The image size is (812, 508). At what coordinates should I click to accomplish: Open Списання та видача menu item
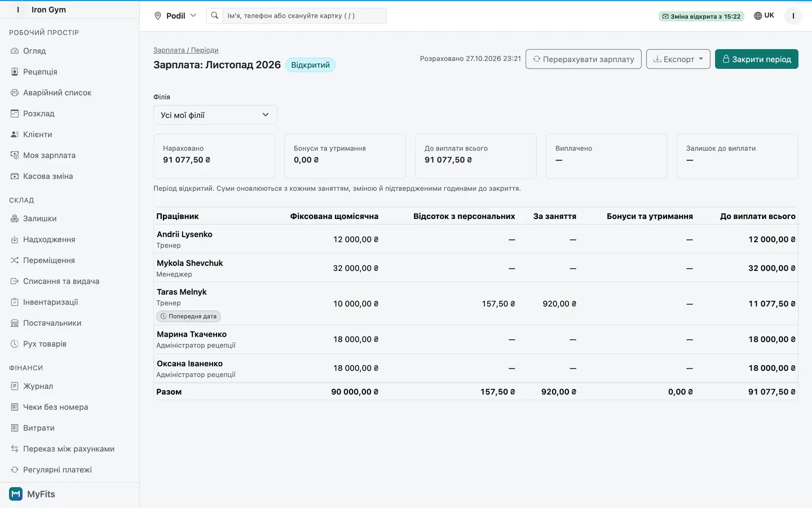click(x=61, y=281)
